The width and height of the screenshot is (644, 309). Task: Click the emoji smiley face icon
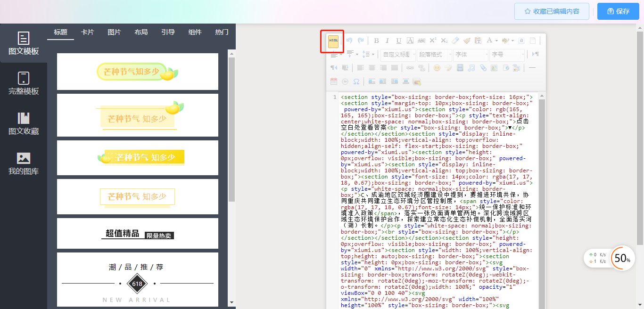point(437,68)
